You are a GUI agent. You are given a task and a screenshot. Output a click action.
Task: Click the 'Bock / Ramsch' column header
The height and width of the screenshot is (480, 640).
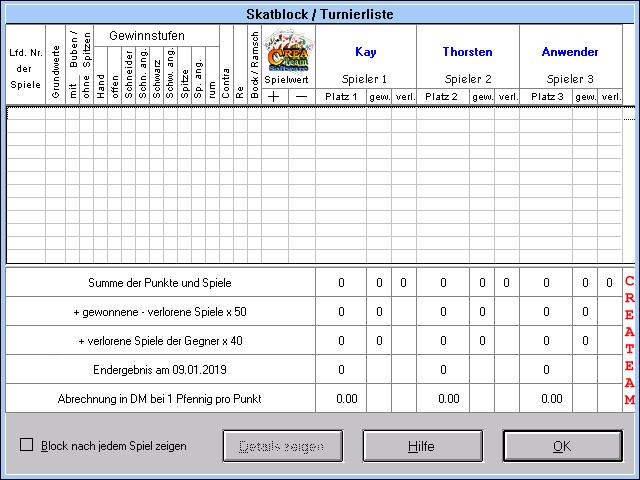(x=254, y=65)
